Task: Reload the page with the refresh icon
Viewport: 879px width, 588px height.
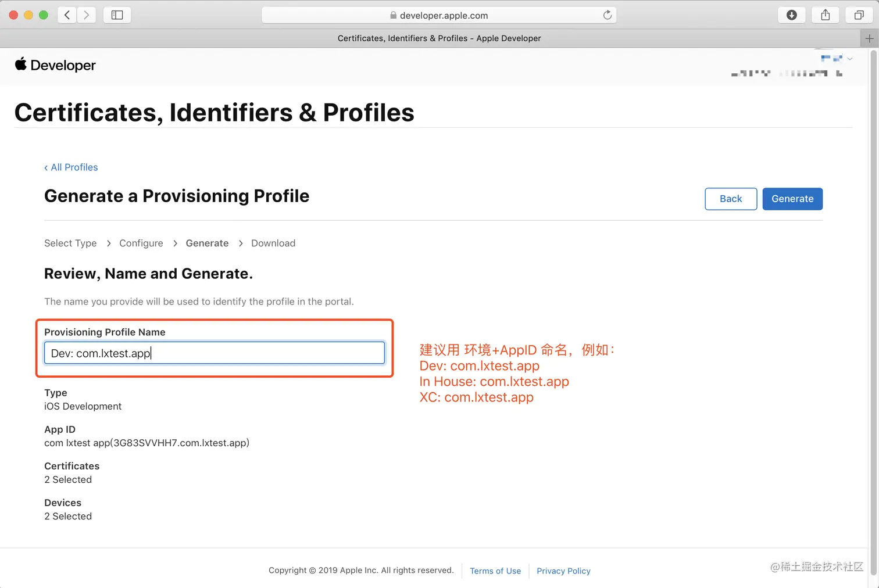Action: point(608,15)
